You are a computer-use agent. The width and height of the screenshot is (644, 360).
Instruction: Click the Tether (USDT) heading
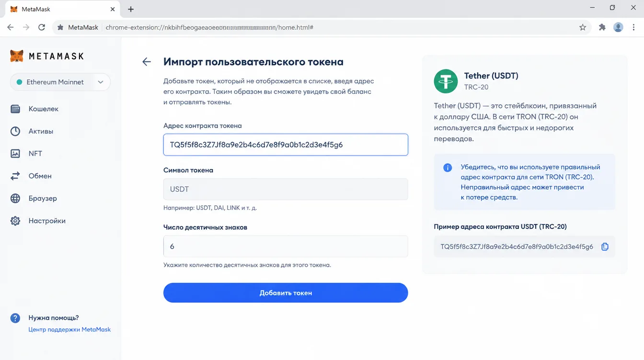(491, 76)
